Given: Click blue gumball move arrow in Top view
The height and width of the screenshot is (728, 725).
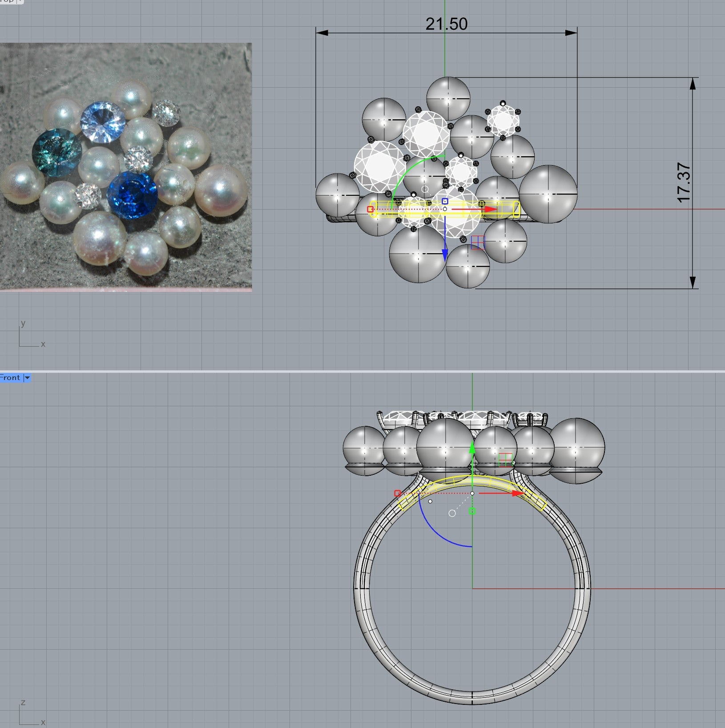Looking at the screenshot, I should 445,255.
